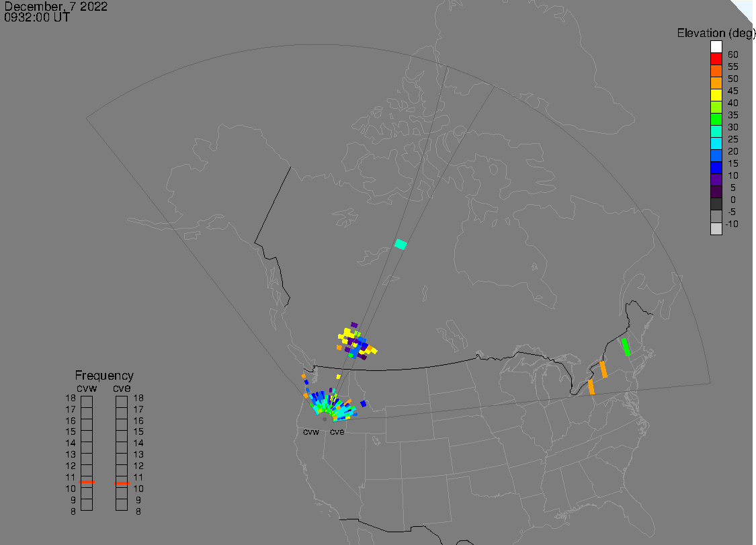Image resolution: width=756 pixels, height=545 pixels.
Task: Click '8' label left of cvw bar
Action: (x=73, y=511)
